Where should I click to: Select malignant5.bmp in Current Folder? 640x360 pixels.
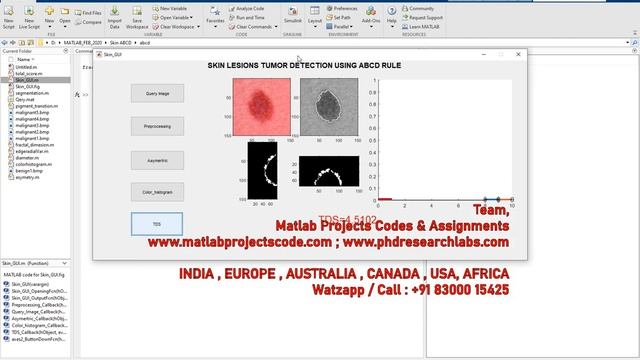(x=32, y=113)
